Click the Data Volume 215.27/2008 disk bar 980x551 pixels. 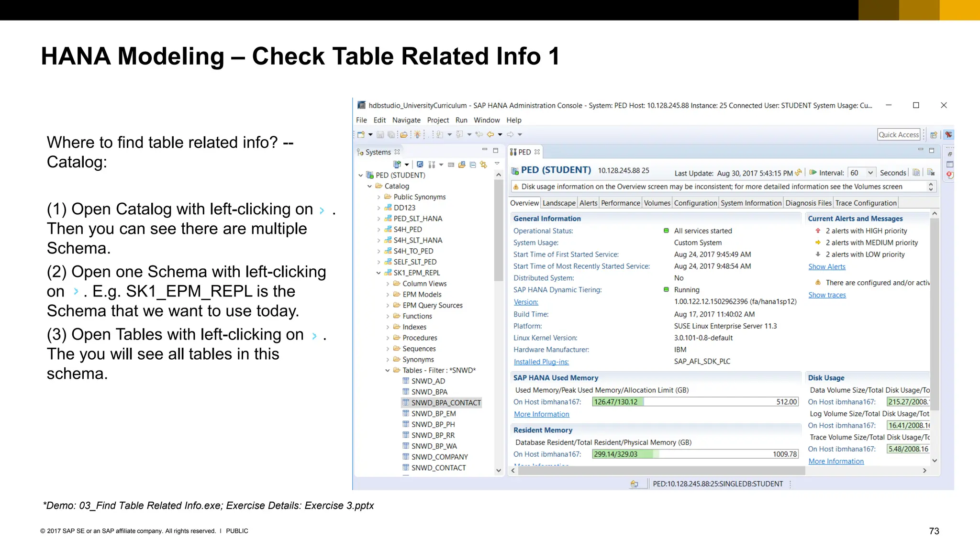point(908,402)
